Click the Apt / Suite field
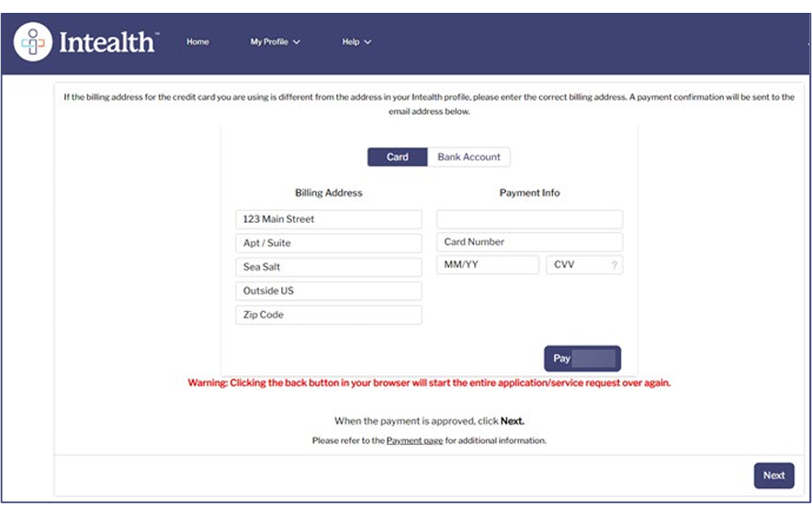This screenshot has height=513, width=812. tap(329, 243)
